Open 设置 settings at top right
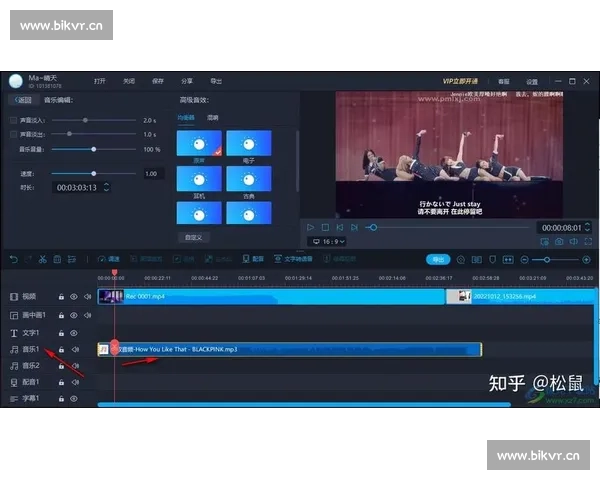The height and width of the screenshot is (480, 600). [532, 82]
